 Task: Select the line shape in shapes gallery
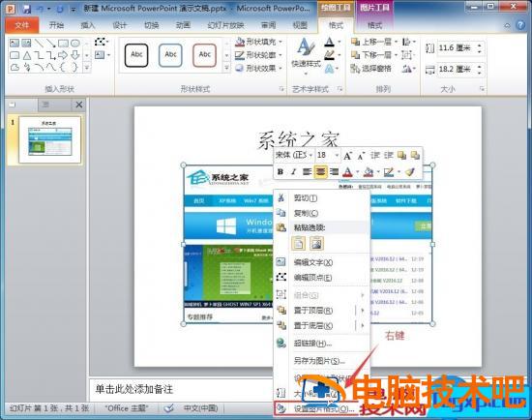[x=39, y=44]
